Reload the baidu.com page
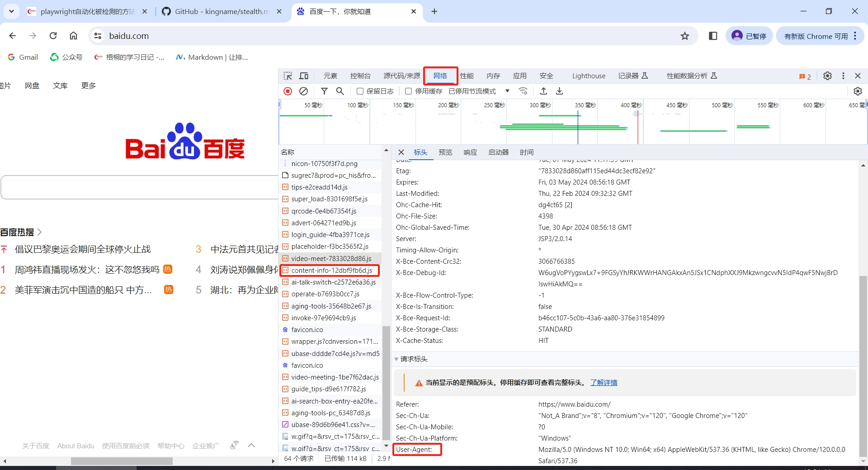 [53, 36]
